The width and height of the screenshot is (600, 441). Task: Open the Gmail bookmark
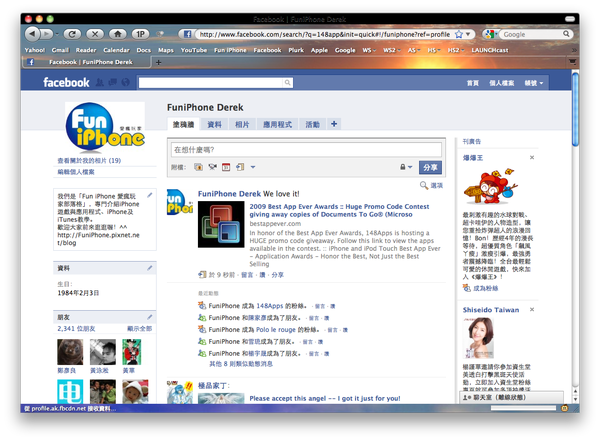point(60,50)
